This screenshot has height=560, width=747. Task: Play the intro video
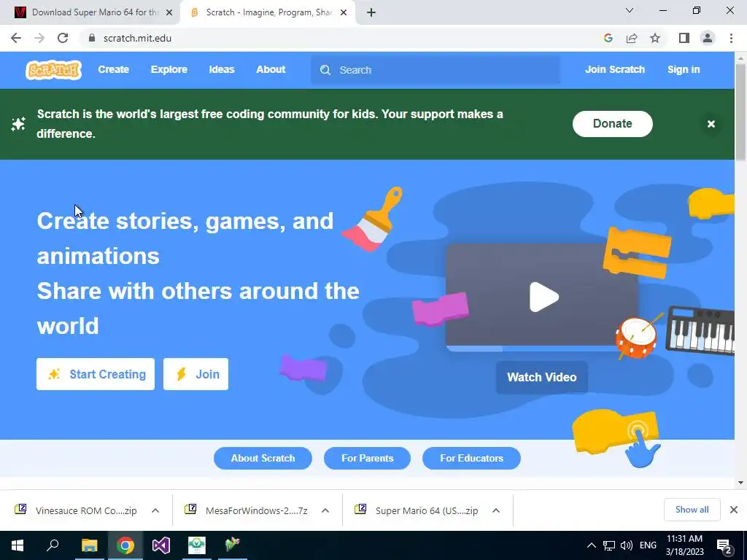[543, 297]
